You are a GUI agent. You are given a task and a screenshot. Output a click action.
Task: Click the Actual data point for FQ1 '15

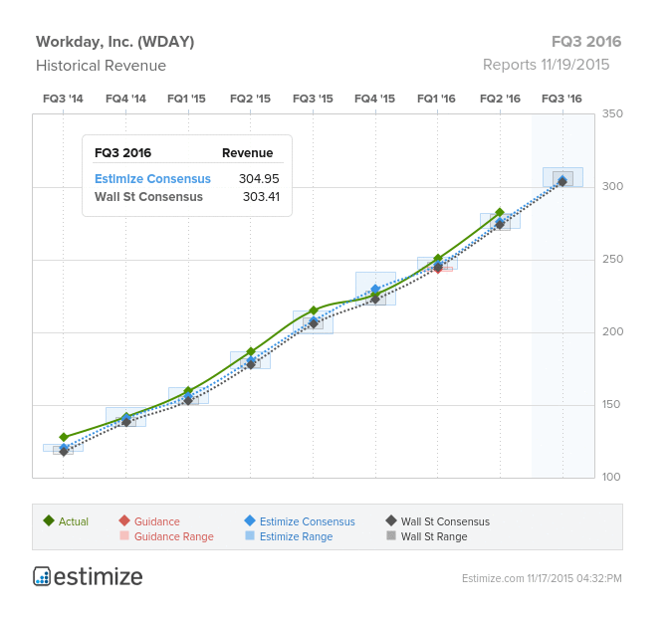pyautogui.click(x=188, y=391)
